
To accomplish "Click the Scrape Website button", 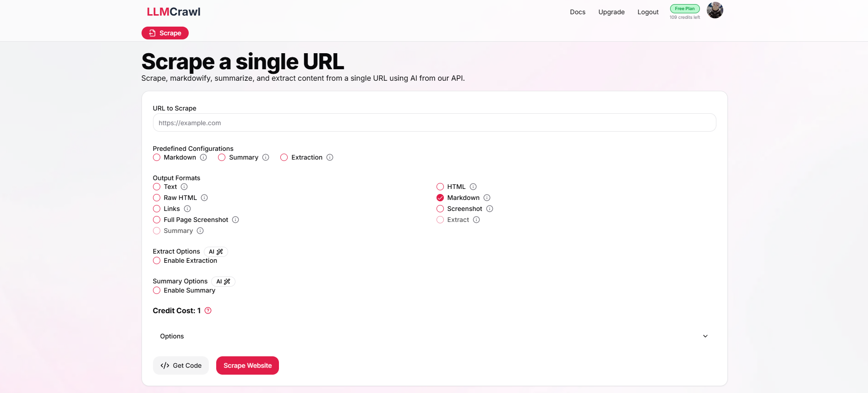I will point(247,365).
